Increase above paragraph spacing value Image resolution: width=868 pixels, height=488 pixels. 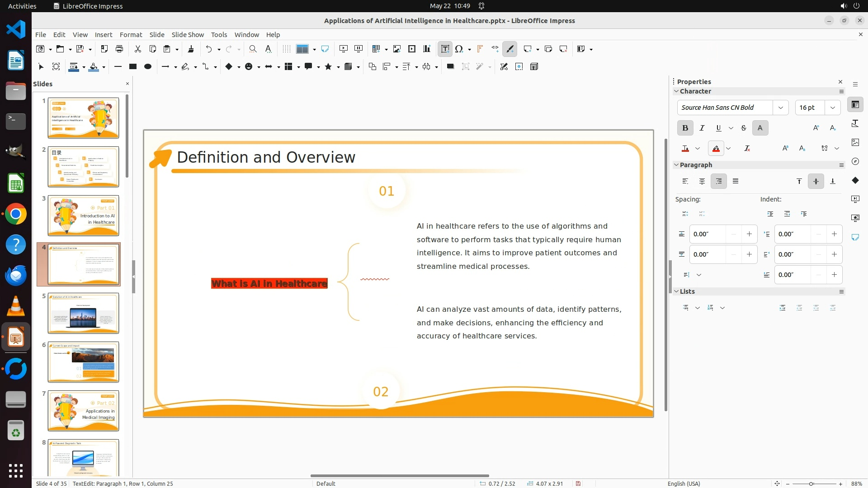[749, 234]
